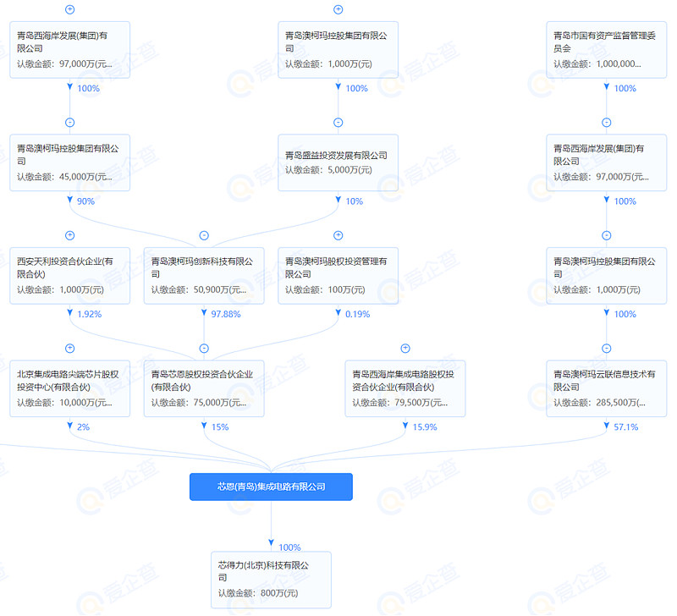Click the 认缴金额 1,000,000 amount
Screen dimensions: 677x616
click(597, 64)
